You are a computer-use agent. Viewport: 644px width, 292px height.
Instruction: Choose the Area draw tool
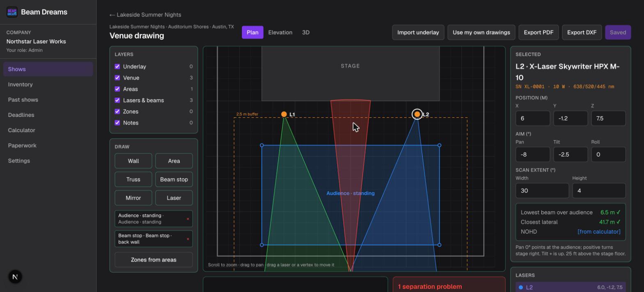click(x=174, y=161)
